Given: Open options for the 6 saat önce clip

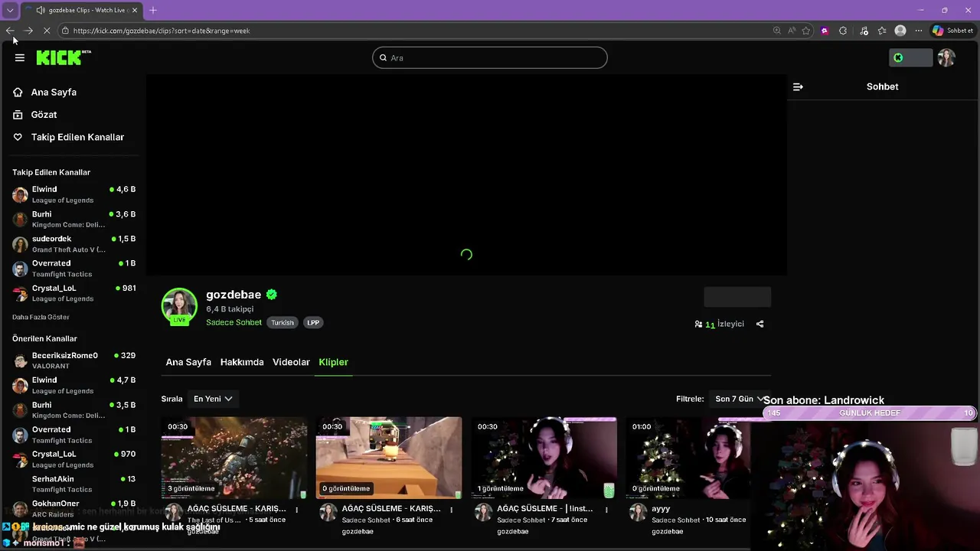Looking at the screenshot, I should tap(452, 510).
